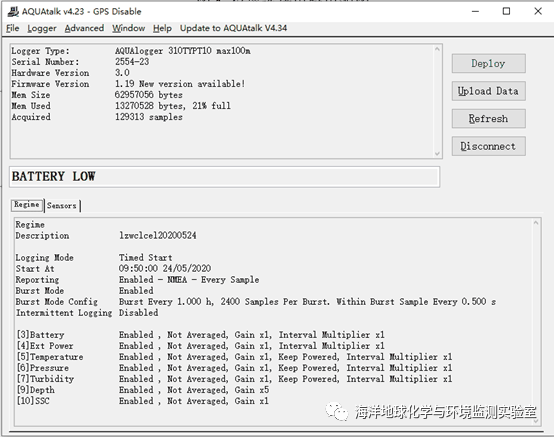This screenshot has width=554, height=437.
Task: Click firmware text 1.19 New version available!
Action: [x=180, y=84]
